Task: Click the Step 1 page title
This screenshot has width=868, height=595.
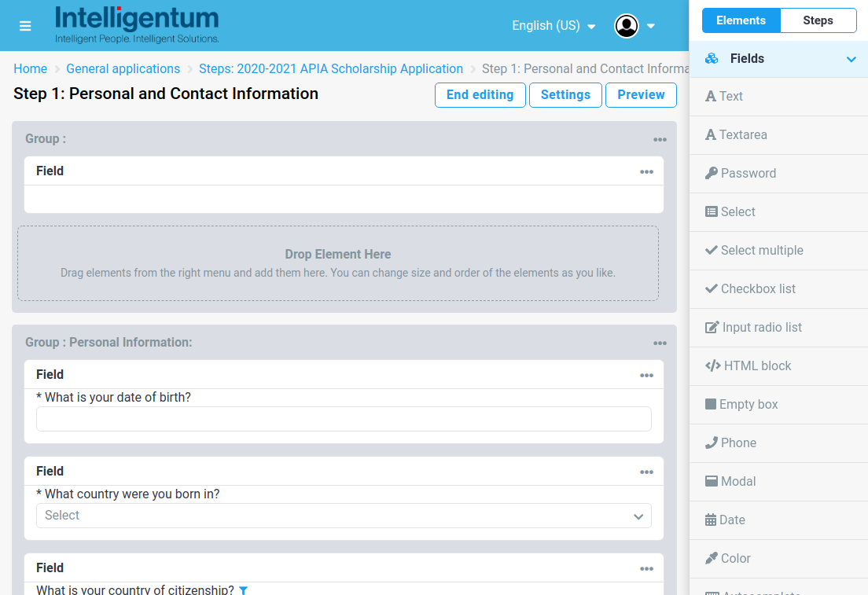Action: [166, 94]
